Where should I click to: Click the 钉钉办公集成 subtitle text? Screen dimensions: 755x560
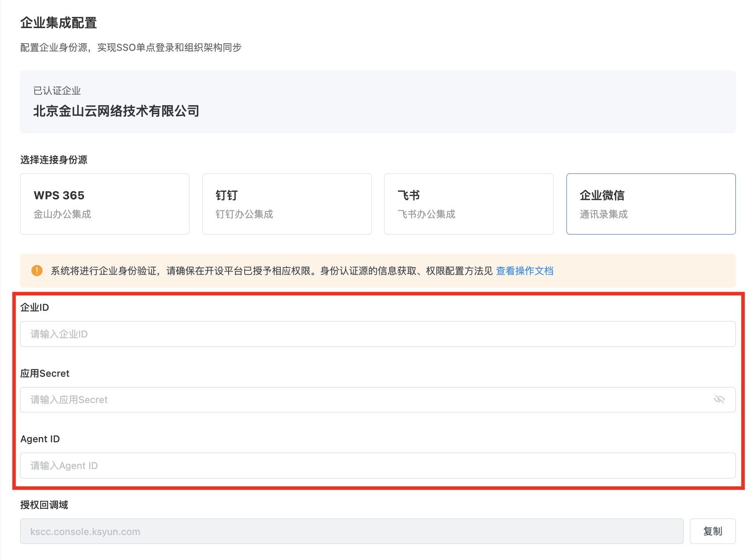click(x=245, y=214)
